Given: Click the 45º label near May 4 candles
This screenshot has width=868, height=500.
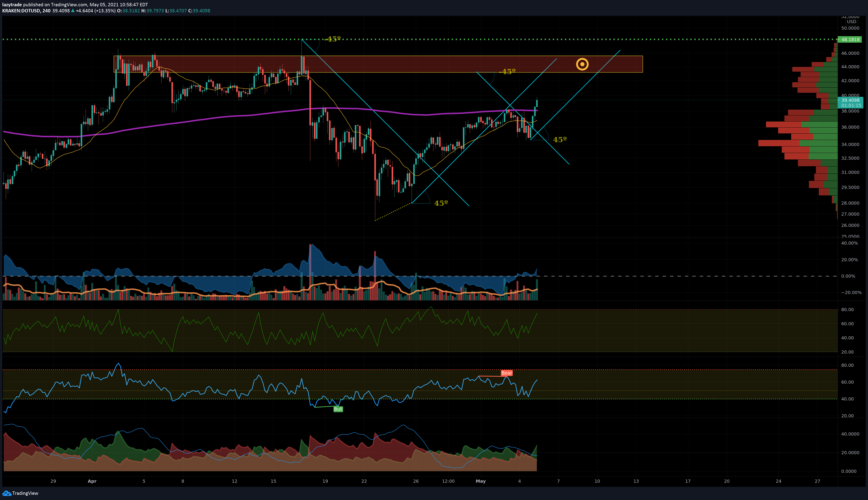Looking at the screenshot, I should tap(560, 140).
